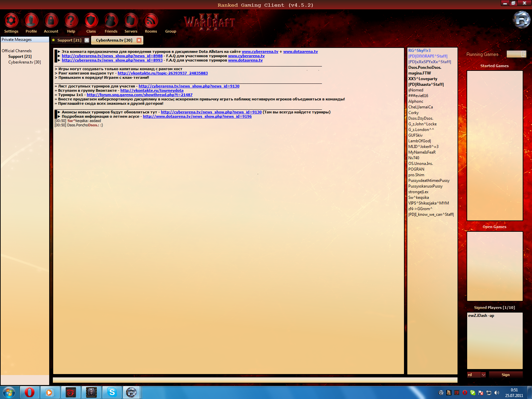Screen dimensions: 532x399
Task: Open the forum.sng.garena.com showthread link
Action: coord(140,95)
